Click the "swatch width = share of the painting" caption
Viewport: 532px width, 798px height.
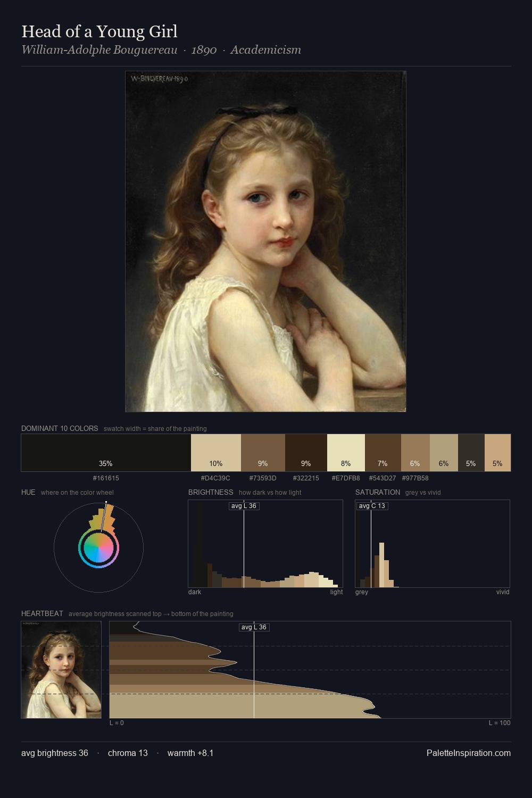155,429
